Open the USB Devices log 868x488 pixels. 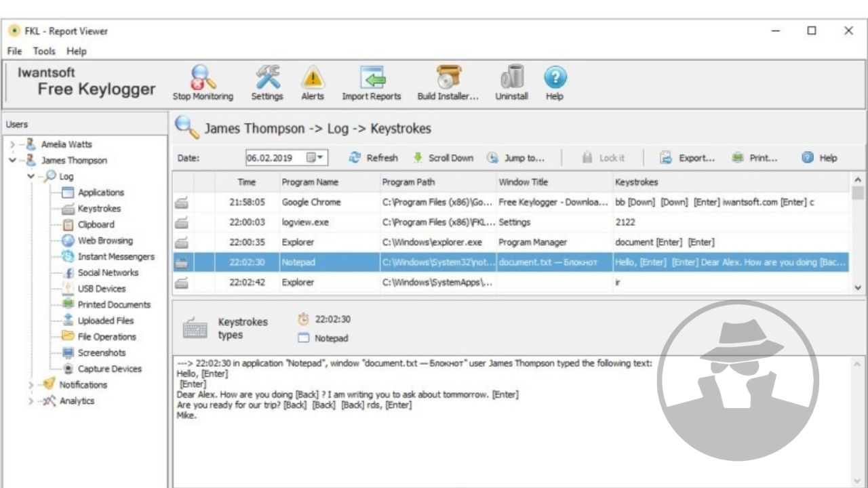102,289
